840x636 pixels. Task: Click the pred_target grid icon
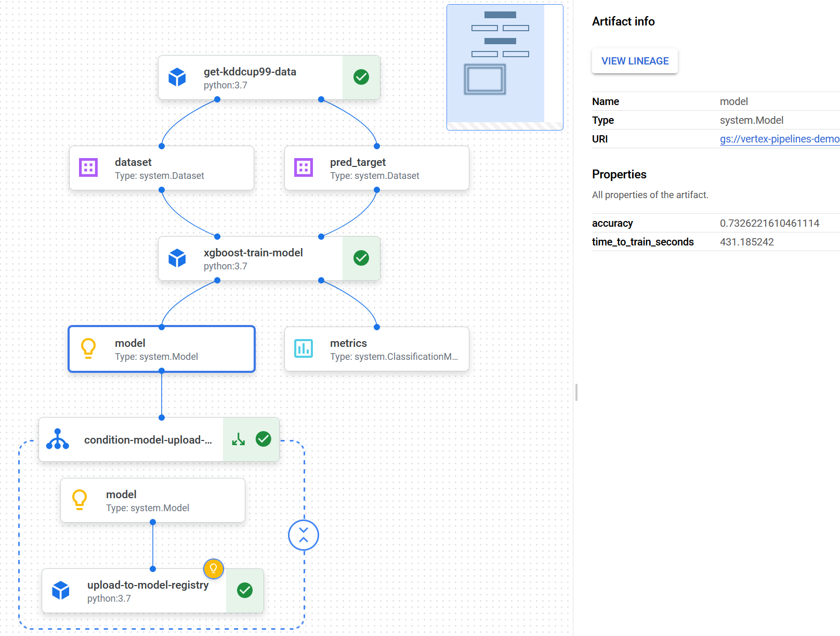click(x=304, y=167)
